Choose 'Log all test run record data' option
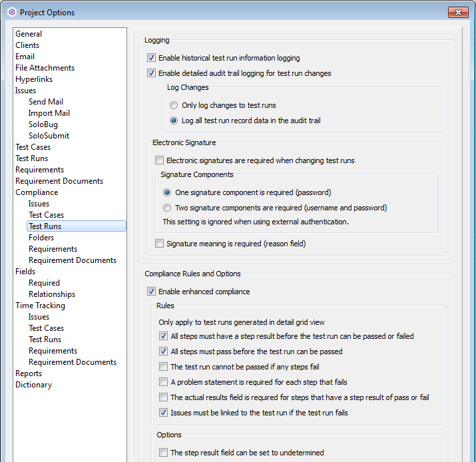The width and height of the screenshot is (476, 462). (174, 120)
